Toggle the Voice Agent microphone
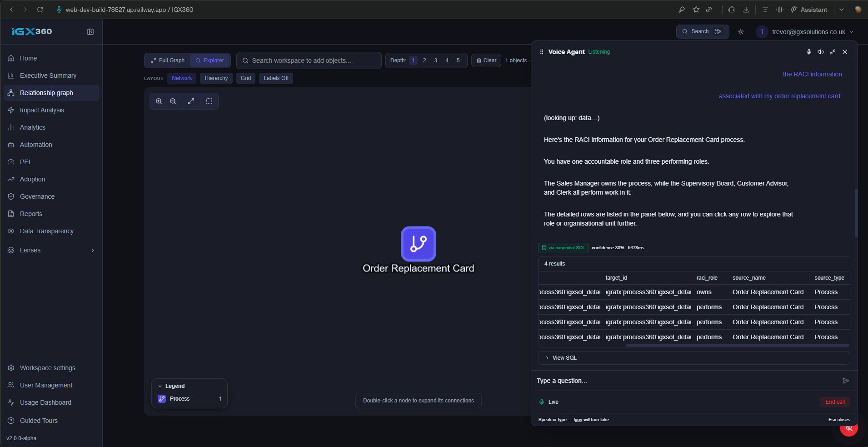 click(x=809, y=52)
